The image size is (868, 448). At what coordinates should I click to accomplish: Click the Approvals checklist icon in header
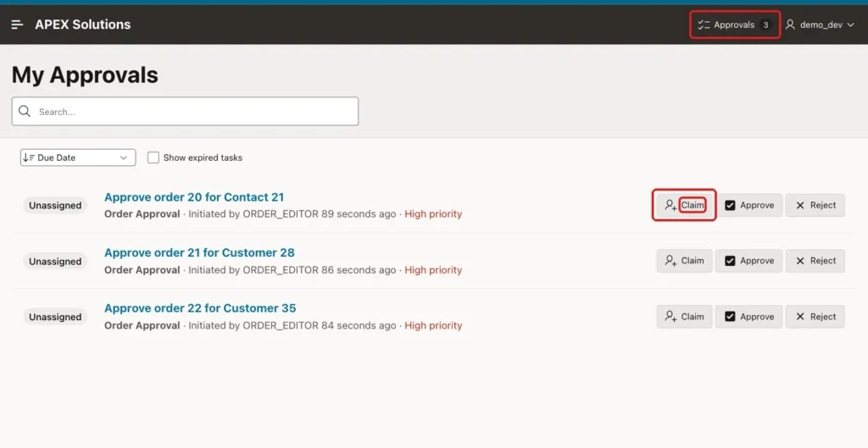[704, 25]
